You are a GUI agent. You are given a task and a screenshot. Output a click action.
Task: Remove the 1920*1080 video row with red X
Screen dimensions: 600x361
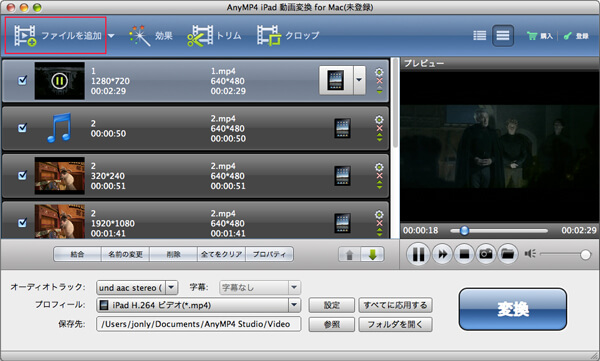379,223
